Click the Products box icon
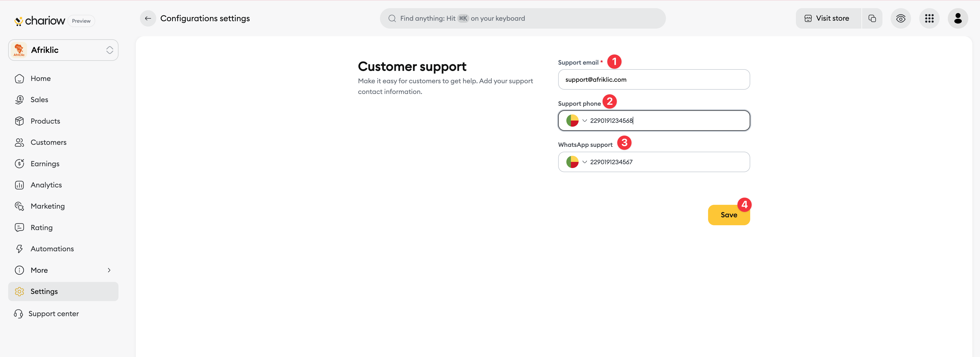Image resolution: width=980 pixels, height=357 pixels. click(19, 121)
